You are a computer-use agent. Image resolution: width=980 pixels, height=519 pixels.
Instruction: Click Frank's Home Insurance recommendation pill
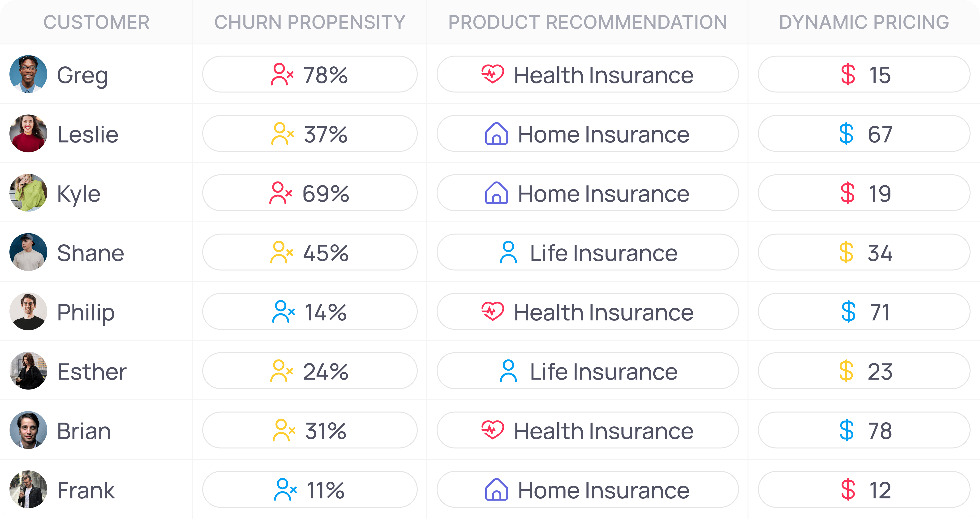[x=587, y=490]
